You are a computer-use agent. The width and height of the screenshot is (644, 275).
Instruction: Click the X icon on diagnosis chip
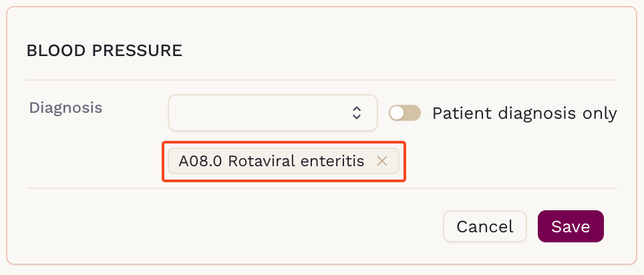point(382,162)
